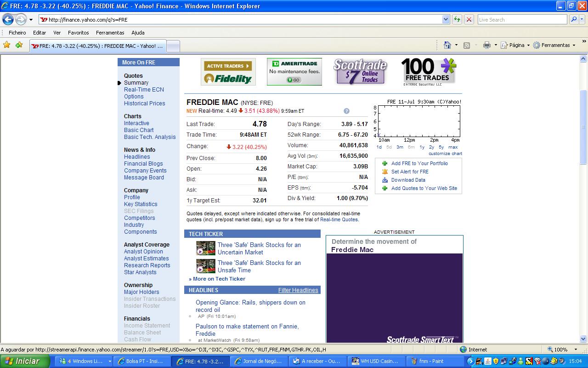Open the search provider options dropdown arrow
The image size is (588, 368).
[x=582, y=19]
